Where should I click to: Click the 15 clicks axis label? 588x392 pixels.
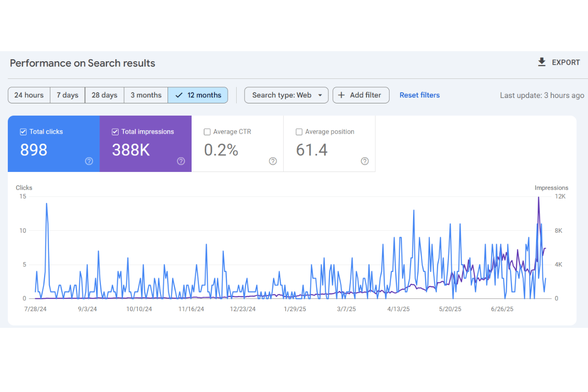click(x=23, y=196)
